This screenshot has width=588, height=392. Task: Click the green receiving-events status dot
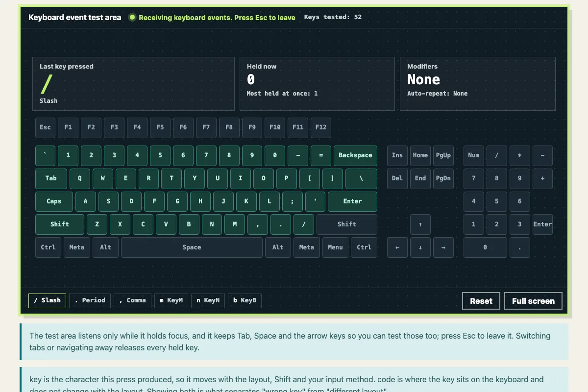coord(132,17)
